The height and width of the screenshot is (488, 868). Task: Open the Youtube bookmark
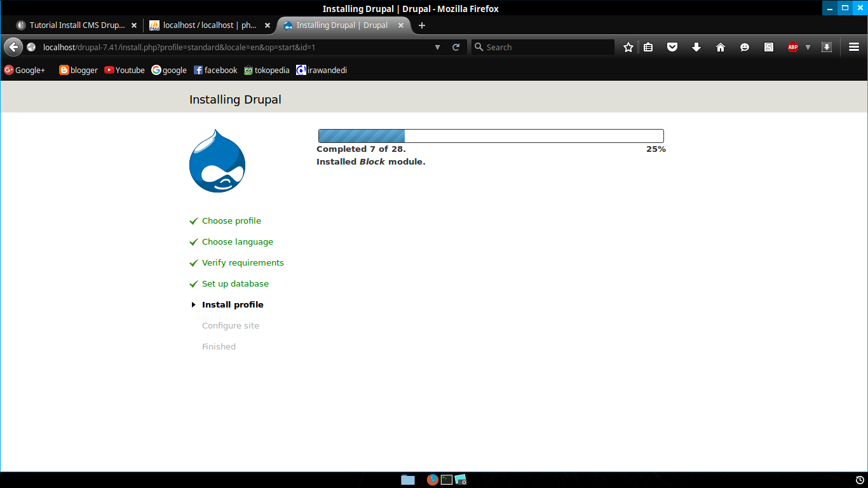click(125, 70)
